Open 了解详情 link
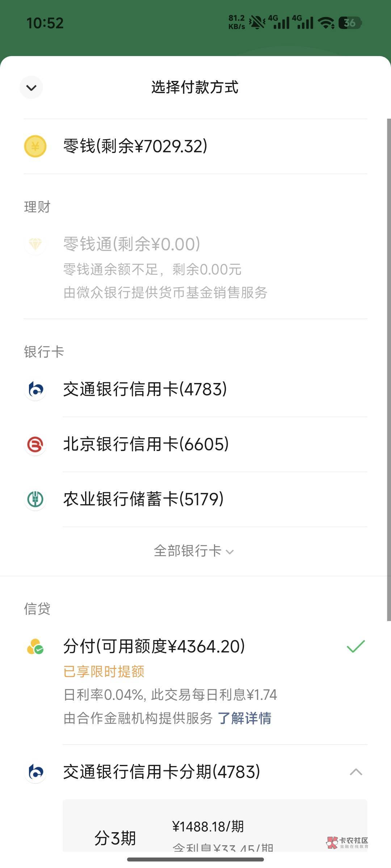Viewport: 391px width, 868px height. pos(244,718)
